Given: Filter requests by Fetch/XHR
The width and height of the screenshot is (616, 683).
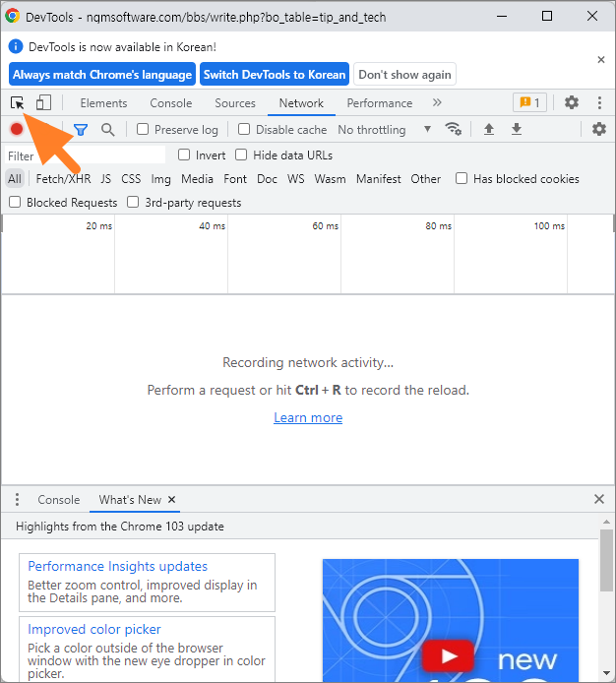Looking at the screenshot, I should [64, 179].
